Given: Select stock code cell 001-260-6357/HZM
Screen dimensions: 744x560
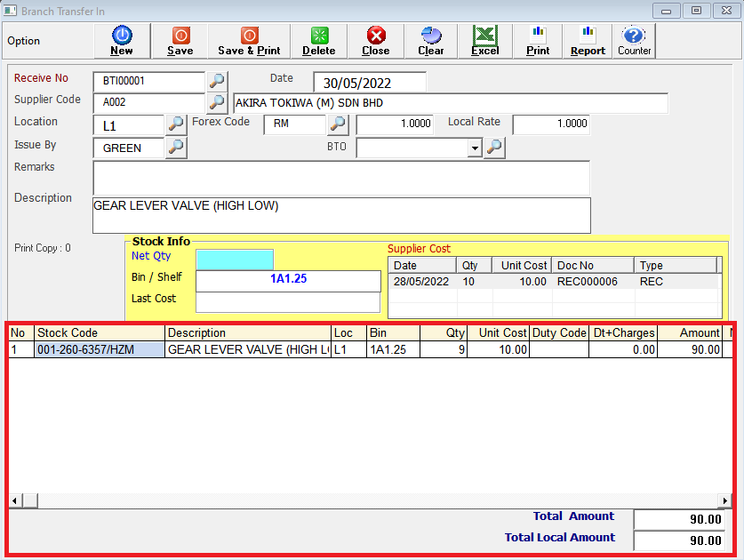Looking at the screenshot, I should tap(100, 349).
